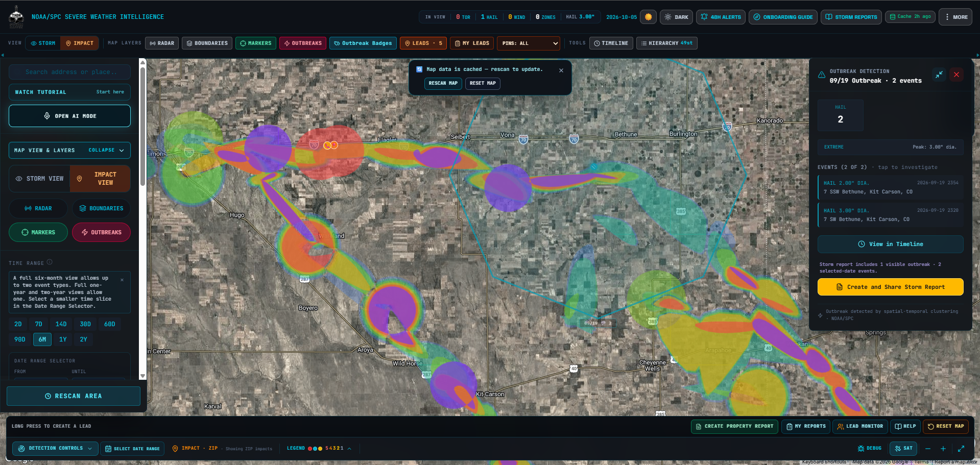Expand the Detection Controls dropdown

[55, 449]
